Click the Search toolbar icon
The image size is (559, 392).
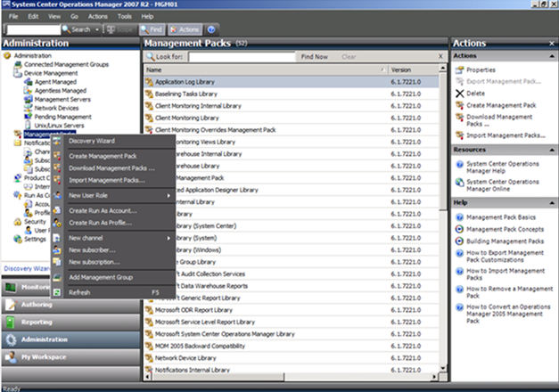point(66,29)
